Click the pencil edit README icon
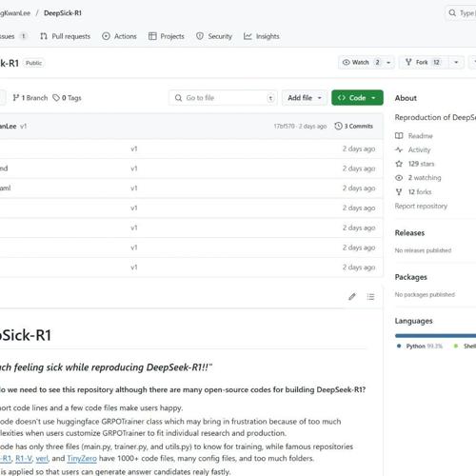Screen dimensions: 476x476 pos(352,296)
